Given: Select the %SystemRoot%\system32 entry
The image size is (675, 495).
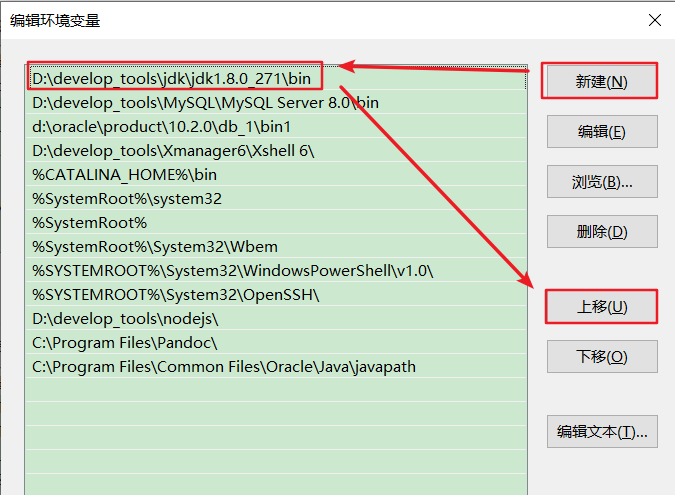Looking at the screenshot, I should coord(276,198).
